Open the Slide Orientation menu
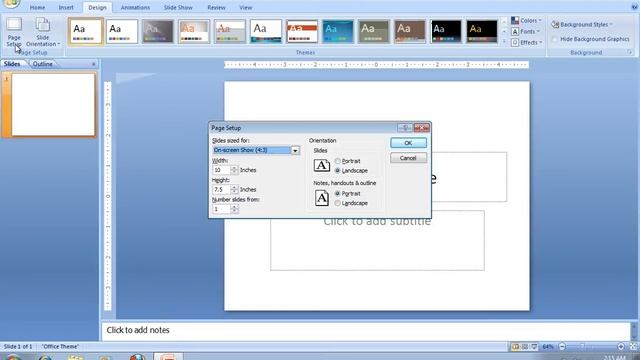Screen dimensions: 640x360 pyautogui.click(x=43, y=32)
